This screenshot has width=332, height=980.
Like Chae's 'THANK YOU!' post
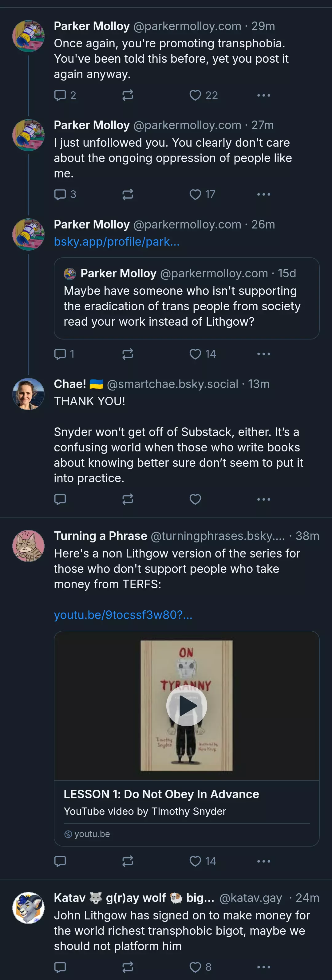point(195,499)
